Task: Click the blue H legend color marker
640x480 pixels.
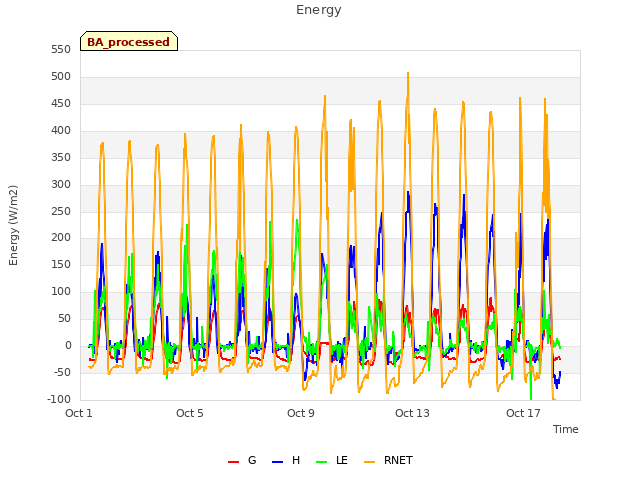Action: tap(277, 462)
